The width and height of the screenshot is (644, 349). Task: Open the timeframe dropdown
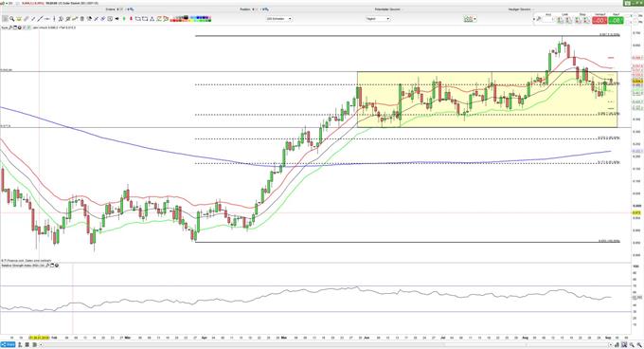[x=378, y=19]
